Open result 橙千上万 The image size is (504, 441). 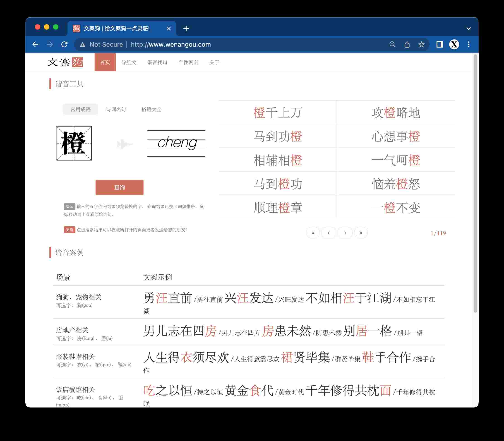278,113
